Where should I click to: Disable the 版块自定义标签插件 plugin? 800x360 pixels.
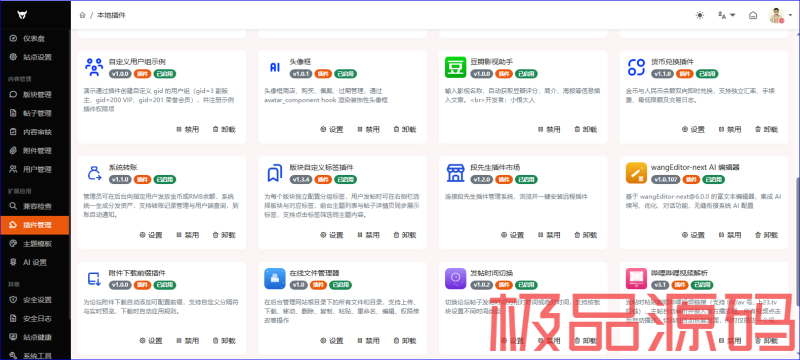click(x=368, y=235)
